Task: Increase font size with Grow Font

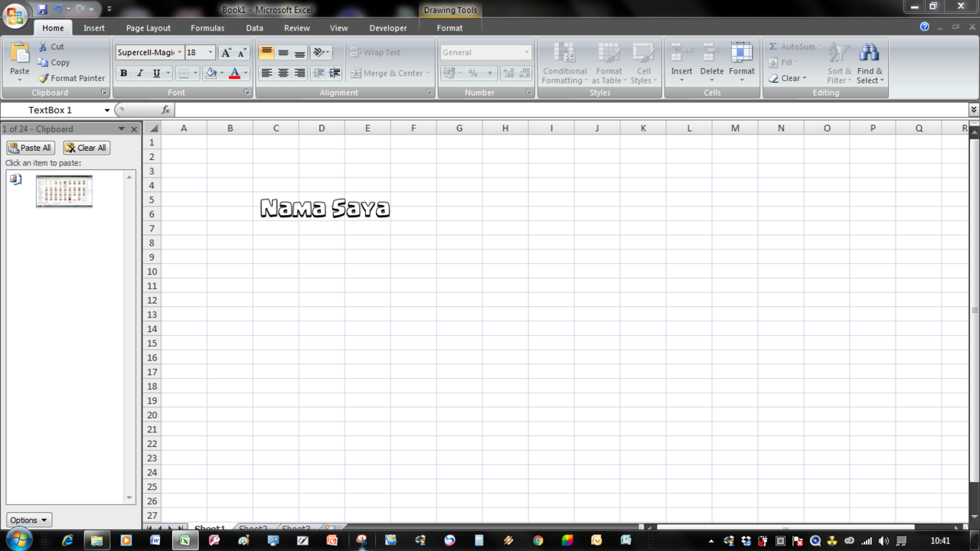Action: 226,53
